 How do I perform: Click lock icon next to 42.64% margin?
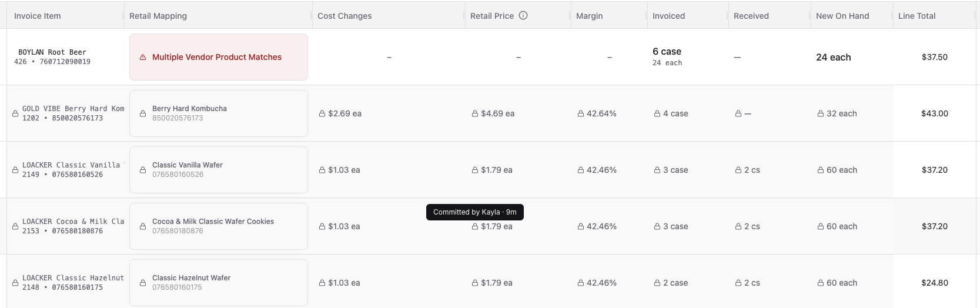click(x=581, y=113)
